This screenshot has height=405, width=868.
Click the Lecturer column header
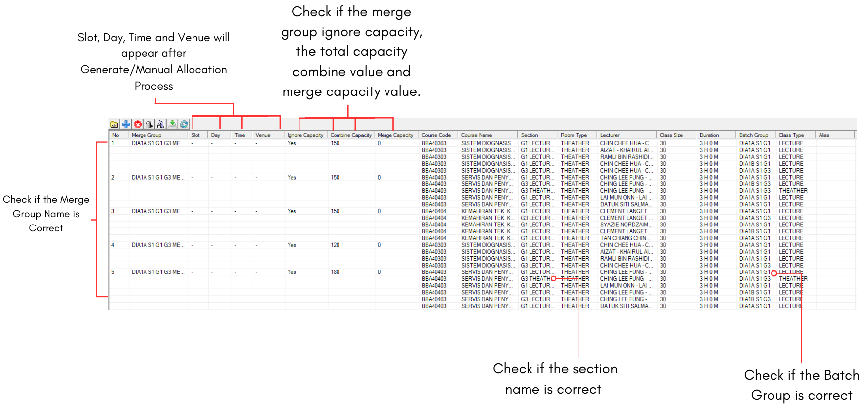point(610,135)
